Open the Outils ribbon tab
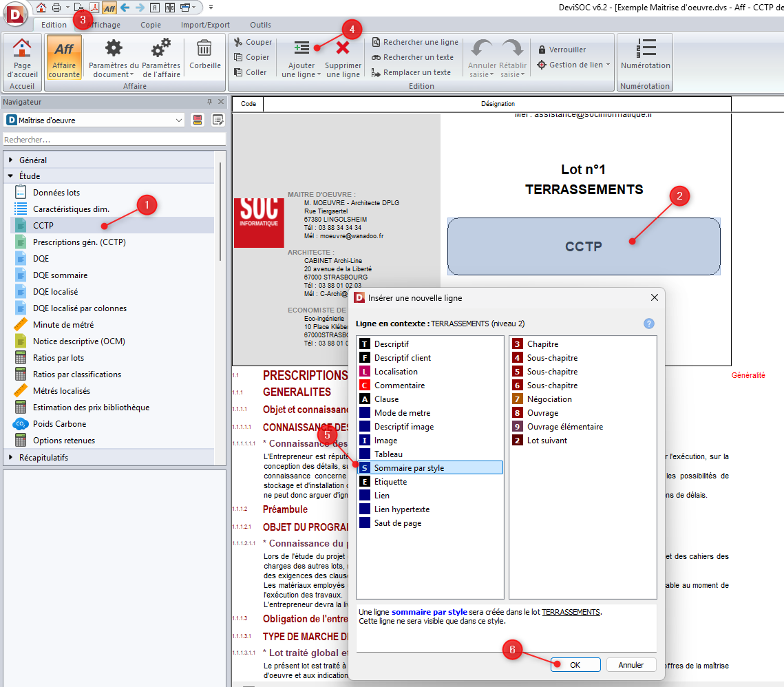Viewport: 784px width, 687px height. coord(260,25)
